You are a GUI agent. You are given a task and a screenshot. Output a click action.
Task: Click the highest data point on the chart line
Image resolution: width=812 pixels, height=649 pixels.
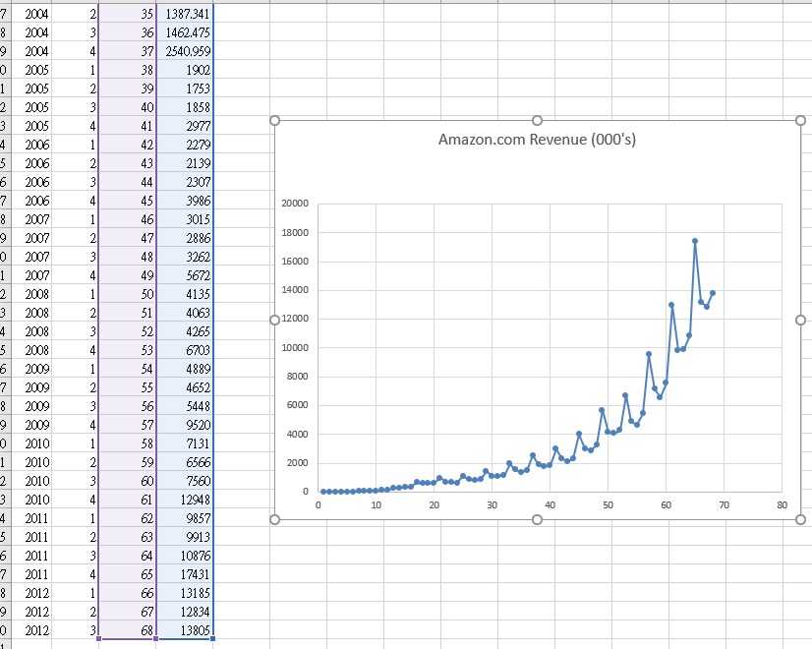[x=695, y=241]
